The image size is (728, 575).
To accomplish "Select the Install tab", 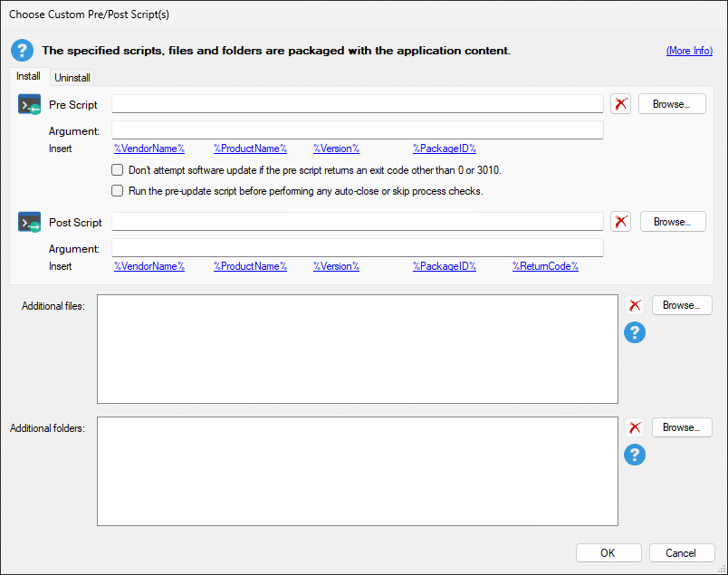I will [28, 77].
